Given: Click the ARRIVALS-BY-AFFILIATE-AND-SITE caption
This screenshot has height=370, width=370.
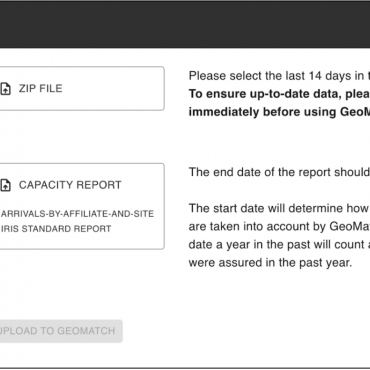Looking at the screenshot, I should (77, 214).
